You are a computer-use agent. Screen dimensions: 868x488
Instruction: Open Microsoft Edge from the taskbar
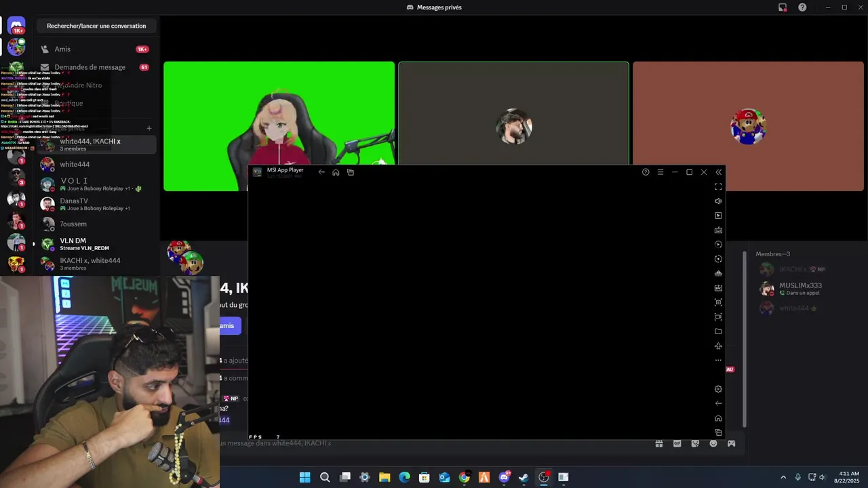(404, 477)
